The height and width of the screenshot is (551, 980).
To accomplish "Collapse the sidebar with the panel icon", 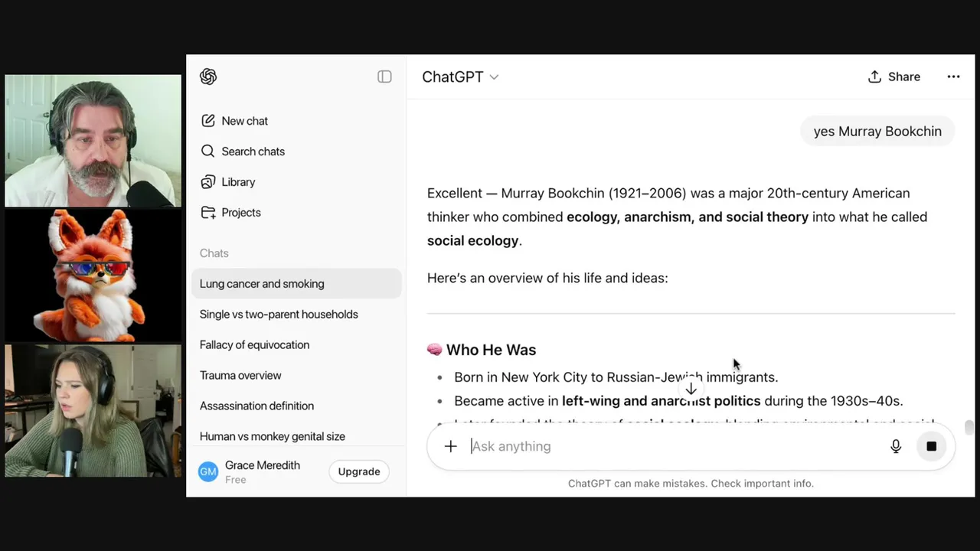I will pyautogui.click(x=384, y=77).
